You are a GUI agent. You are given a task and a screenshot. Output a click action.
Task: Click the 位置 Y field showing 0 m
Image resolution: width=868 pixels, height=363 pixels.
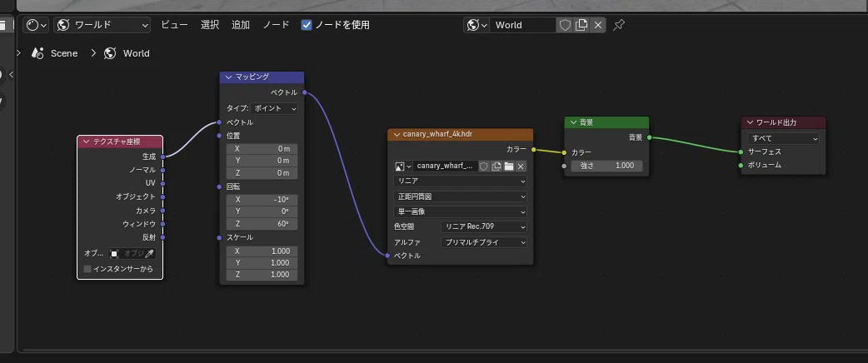(262, 161)
